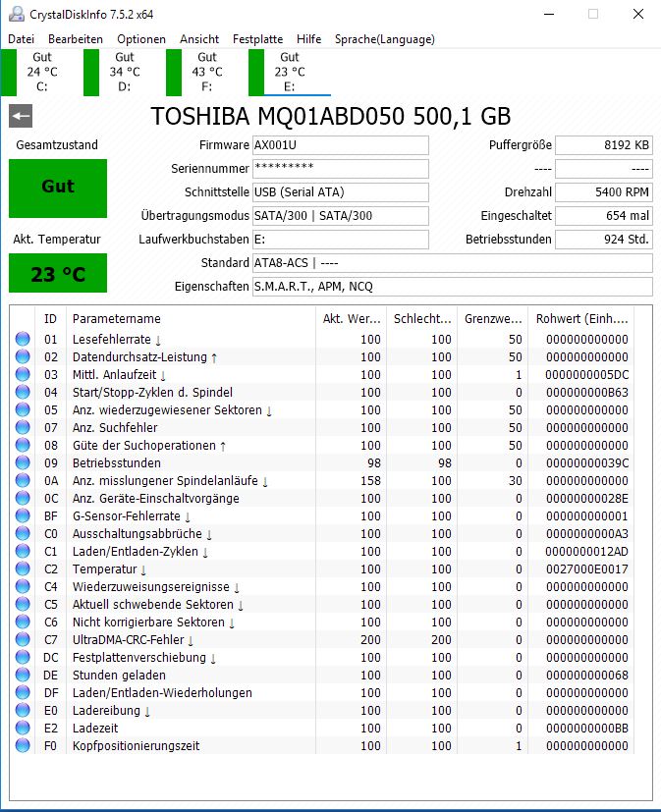Click the Eingeschaltet value 654 mal

(x=603, y=215)
